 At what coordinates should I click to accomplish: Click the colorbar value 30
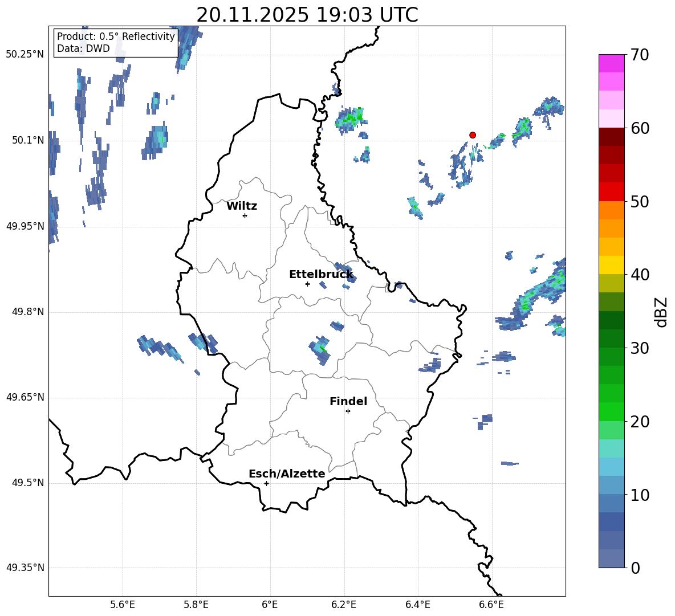coord(640,348)
